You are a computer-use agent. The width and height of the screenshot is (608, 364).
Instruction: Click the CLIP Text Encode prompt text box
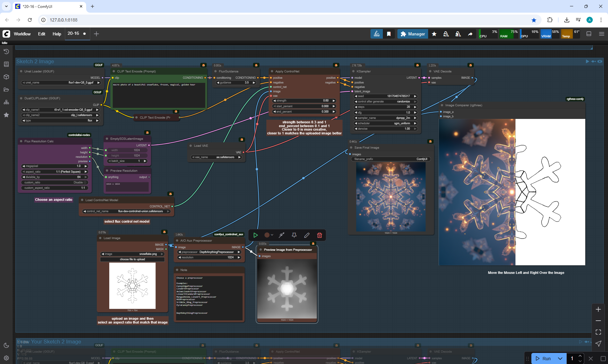coord(158,95)
